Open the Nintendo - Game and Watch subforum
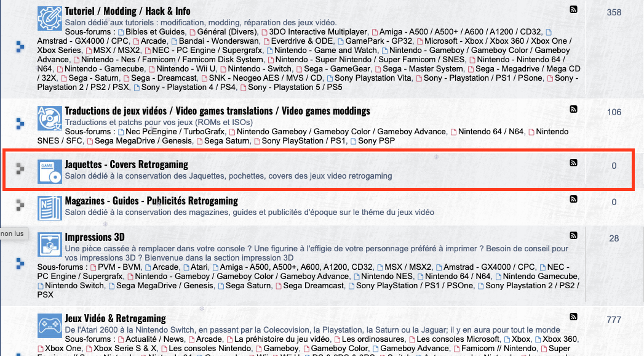The width and height of the screenshot is (644, 356). (x=326, y=50)
